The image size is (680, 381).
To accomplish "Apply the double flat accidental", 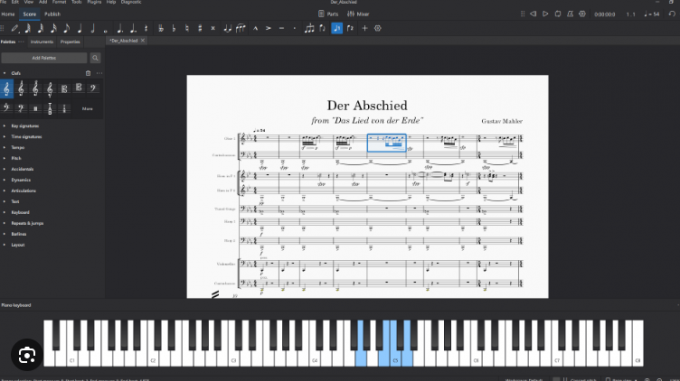I will (161, 29).
